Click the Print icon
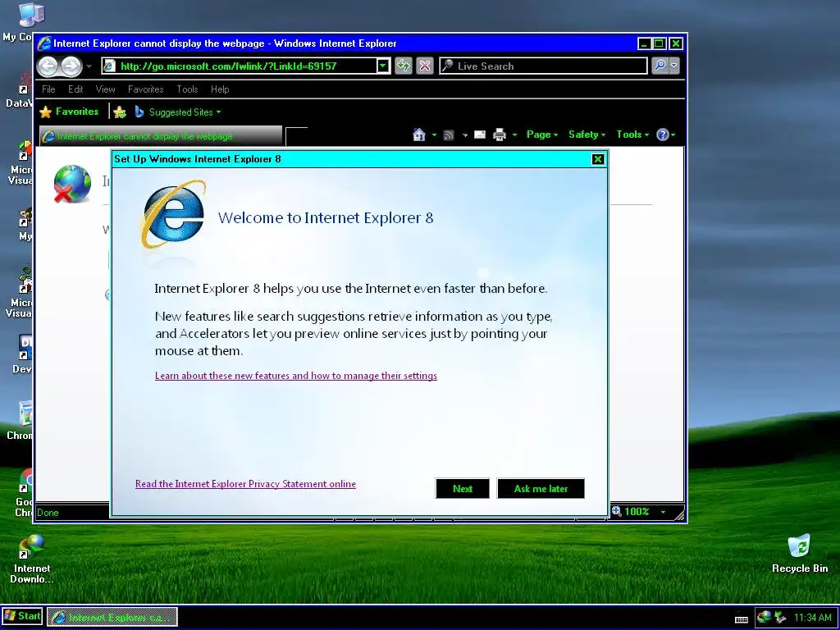 click(x=500, y=135)
